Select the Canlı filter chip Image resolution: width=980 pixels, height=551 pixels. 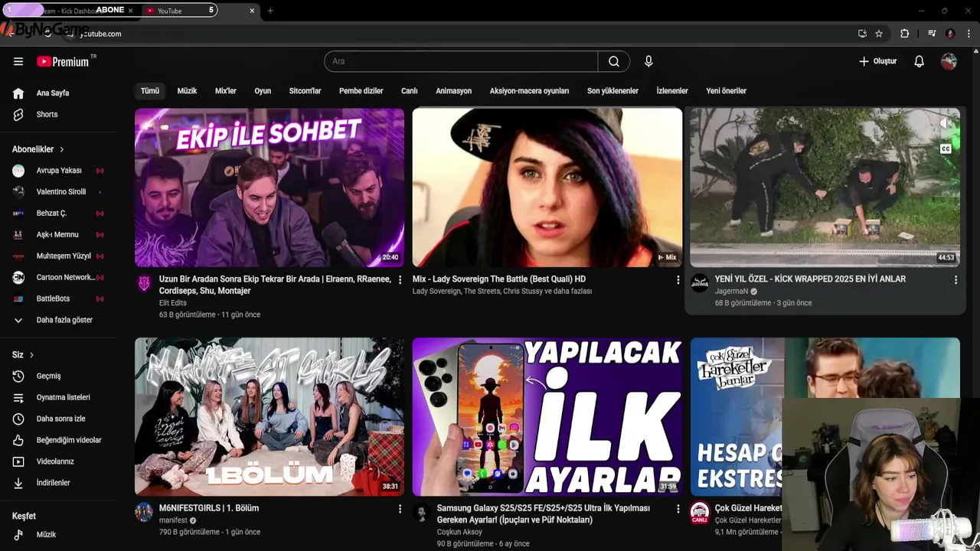pos(410,90)
